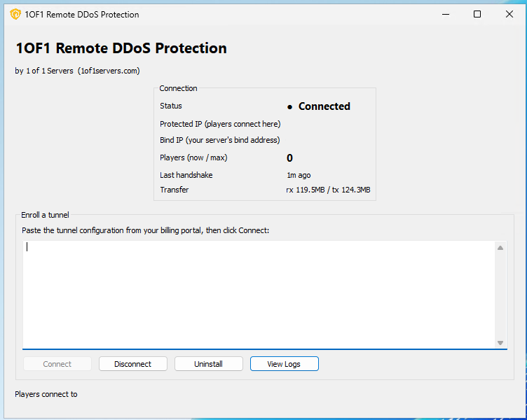The height and width of the screenshot is (420, 527).
Task: Click "Protected IP (players connect here)" label
Action: coord(220,124)
